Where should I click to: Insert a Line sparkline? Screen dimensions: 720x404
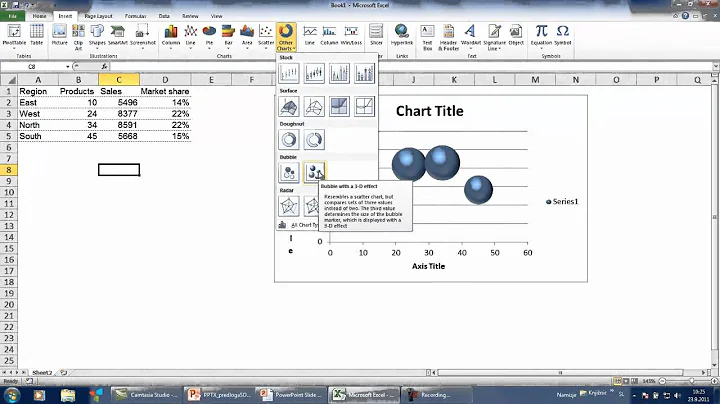pos(310,36)
